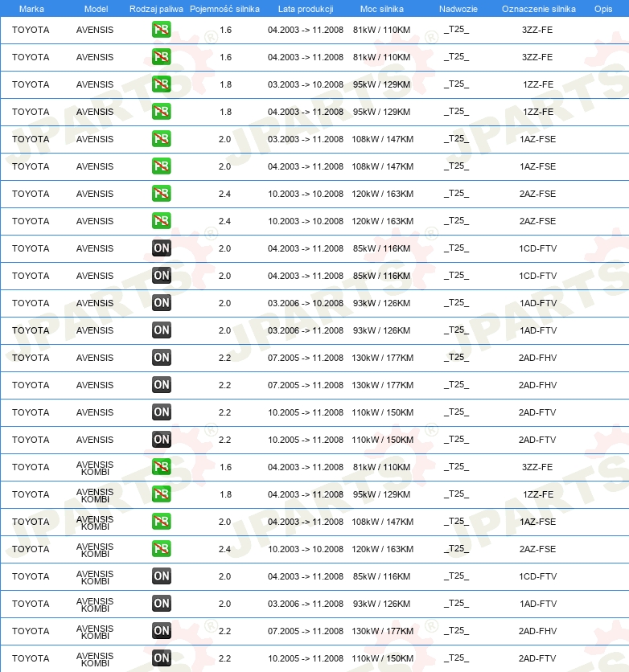
Task: Click the date cell '03.2003 -> 10.2008'
Action: point(306,84)
